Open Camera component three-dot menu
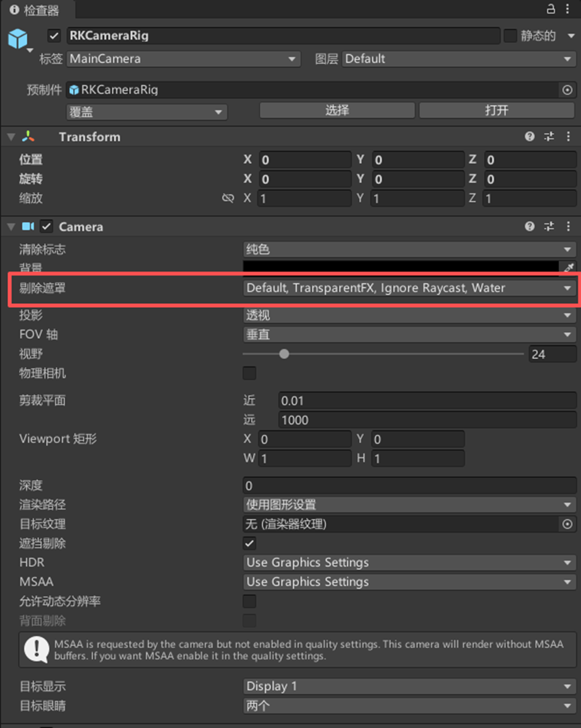 point(568,226)
